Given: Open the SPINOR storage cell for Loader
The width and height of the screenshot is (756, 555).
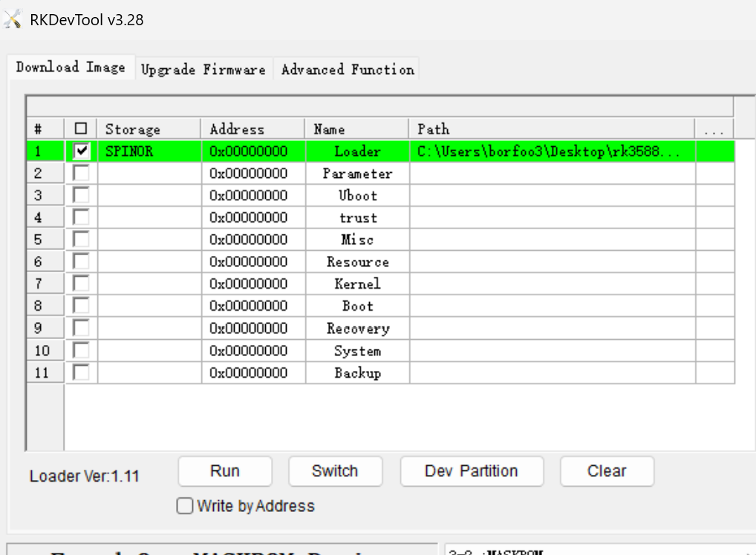Looking at the screenshot, I should [149, 151].
